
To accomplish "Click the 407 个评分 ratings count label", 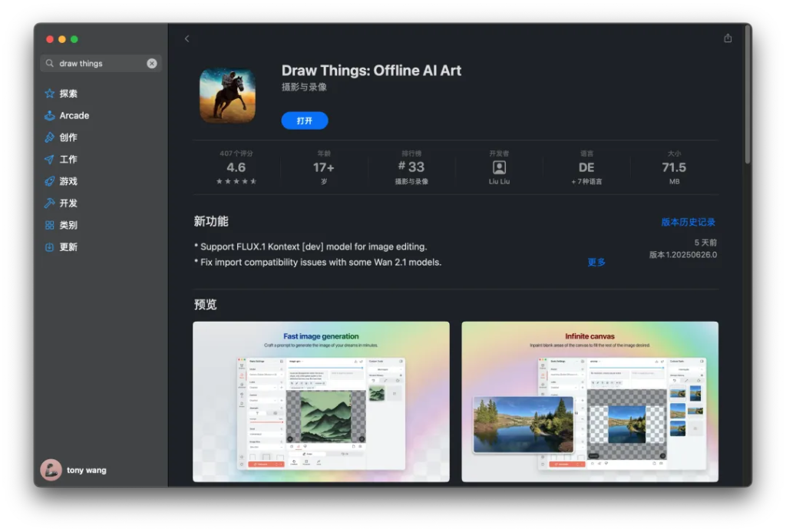I will point(236,154).
